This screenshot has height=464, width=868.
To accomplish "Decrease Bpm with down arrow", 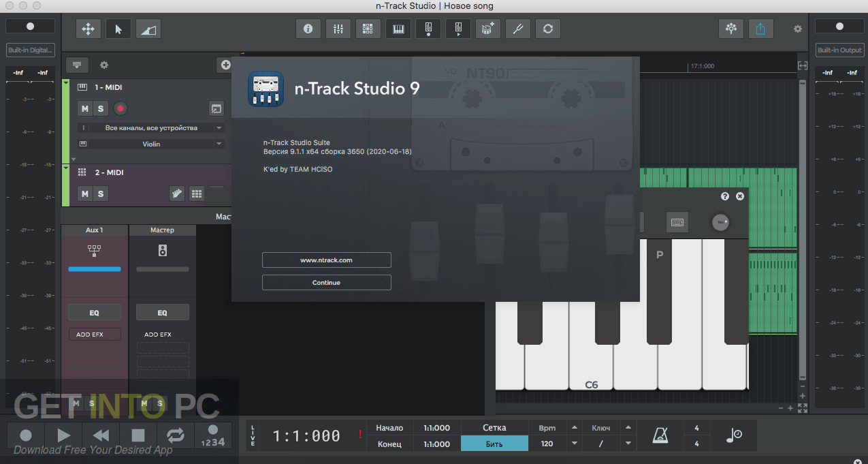I will 575,444.
